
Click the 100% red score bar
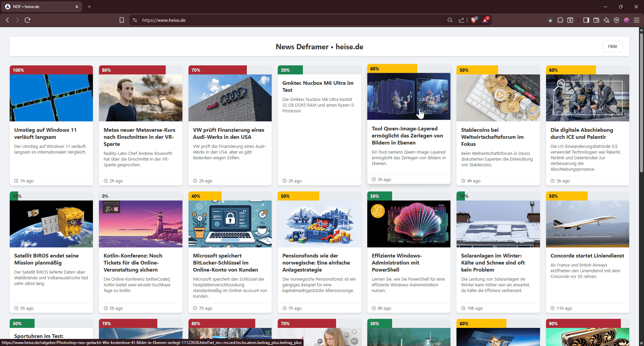51,70
